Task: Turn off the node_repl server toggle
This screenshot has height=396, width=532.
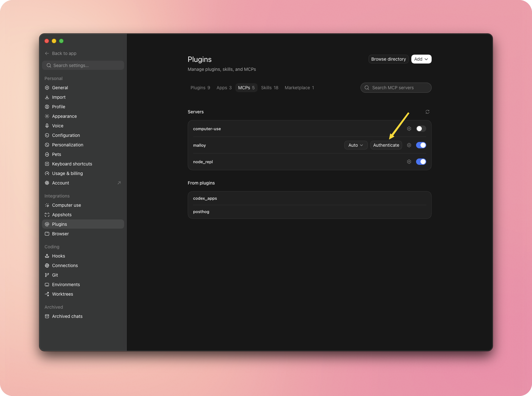Action: click(x=421, y=162)
